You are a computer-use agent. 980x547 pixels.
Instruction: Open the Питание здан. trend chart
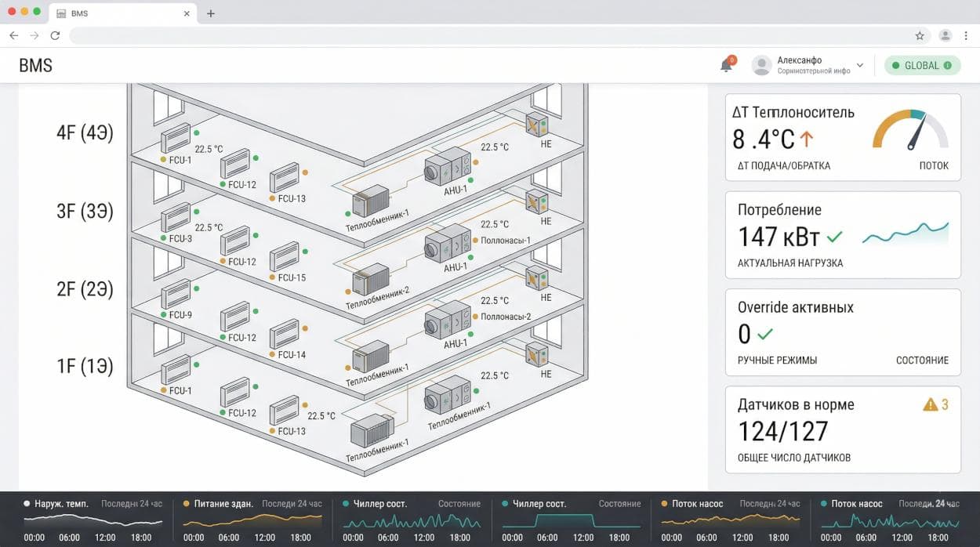coord(252,519)
